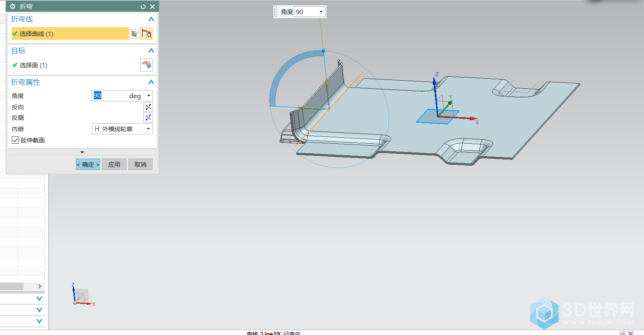The width and height of the screenshot is (644, 335).
Task: Click the 取消 button
Action: click(x=141, y=164)
